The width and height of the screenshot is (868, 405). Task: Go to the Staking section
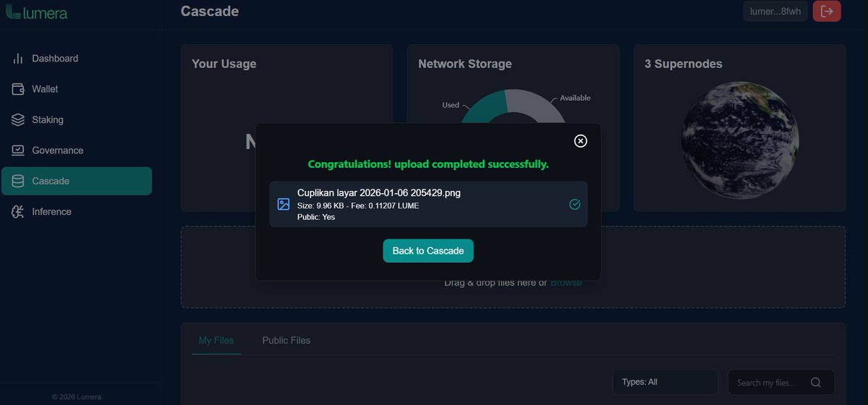click(x=77, y=120)
